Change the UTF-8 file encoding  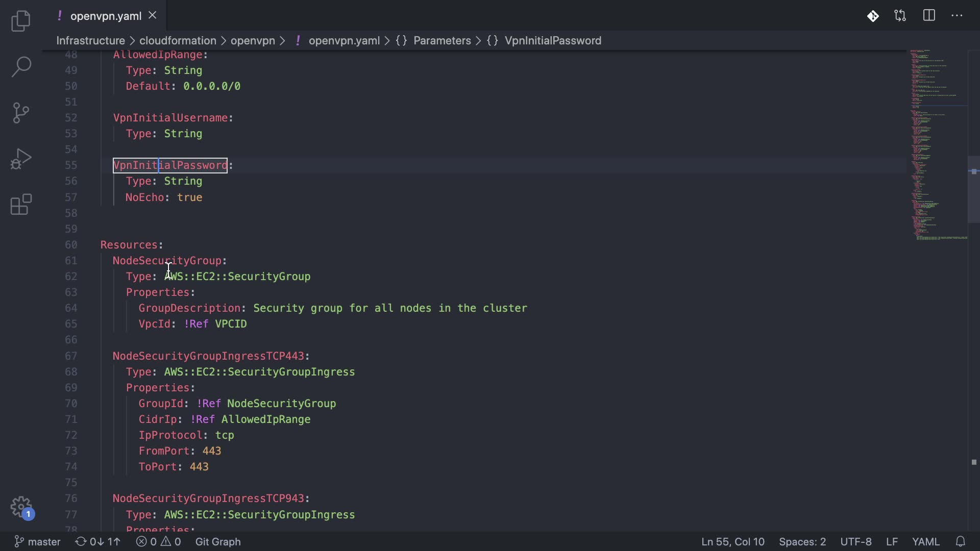(856, 541)
